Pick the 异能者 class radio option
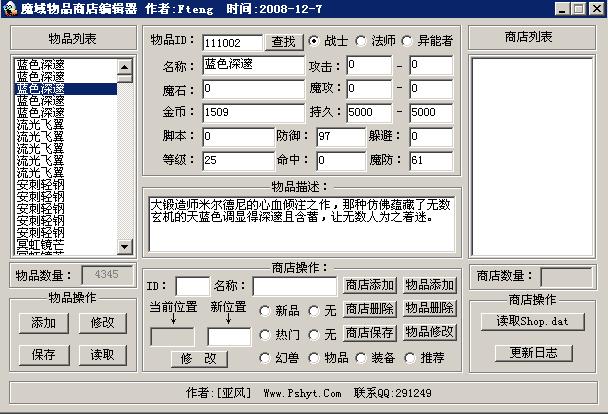This screenshot has width=608, height=414. pyautogui.click(x=408, y=42)
